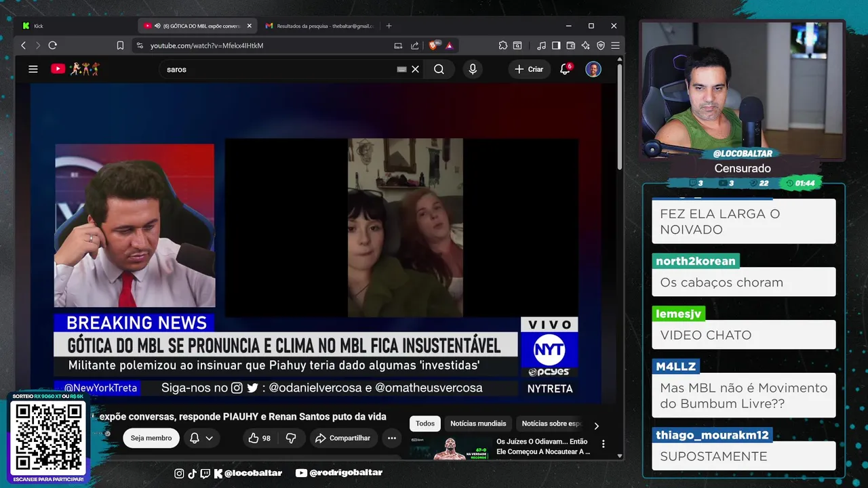868x488 pixels.
Task: Open the media control music note icon
Action: tap(541, 45)
